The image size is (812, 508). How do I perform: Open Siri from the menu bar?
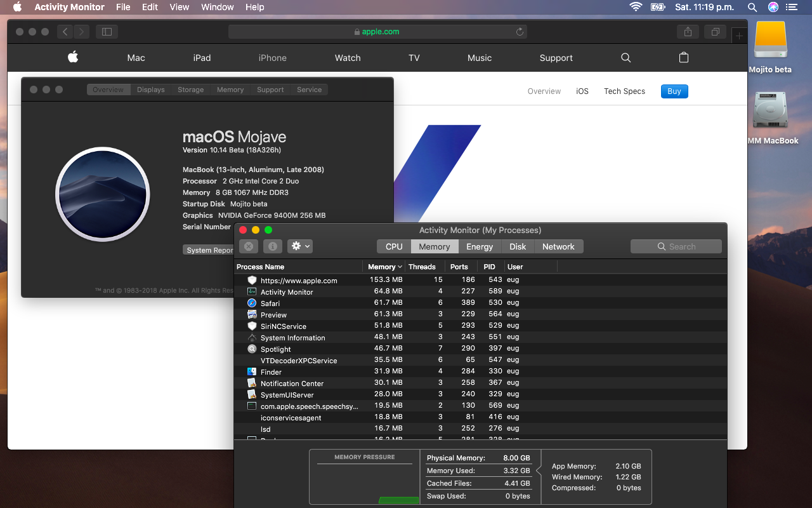coord(773,7)
